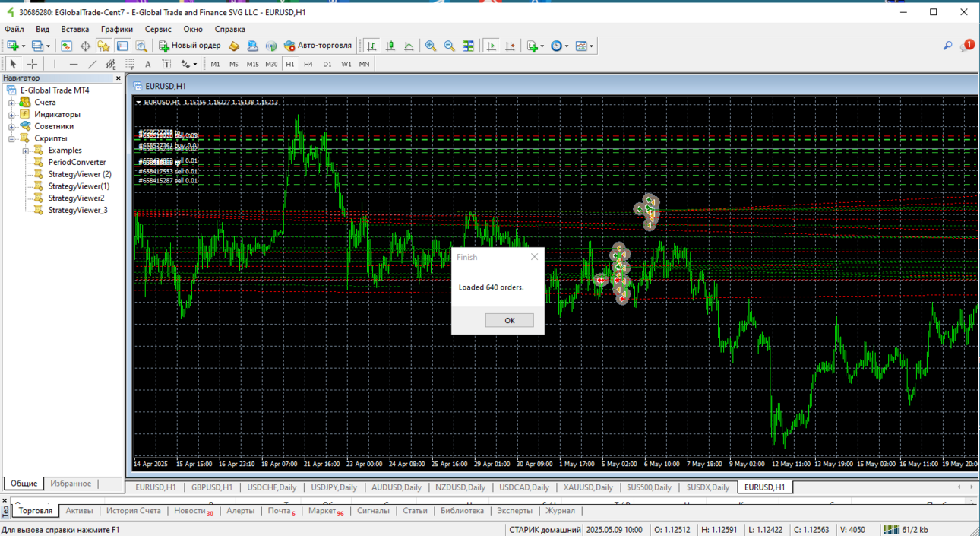Open MetaEditor yellow book icon
This screenshot has height=536, width=980.
(234, 46)
